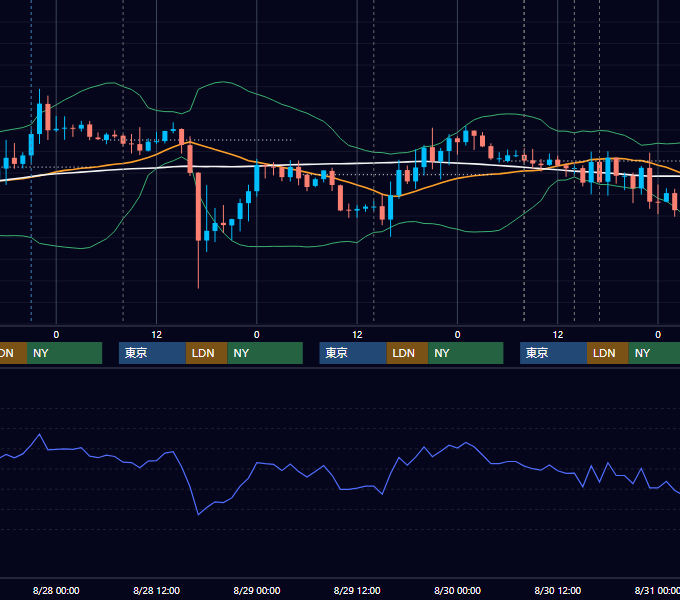Click the NY session block ending at 8/31
Screen dimensions: 680x600
click(x=654, y=353)
